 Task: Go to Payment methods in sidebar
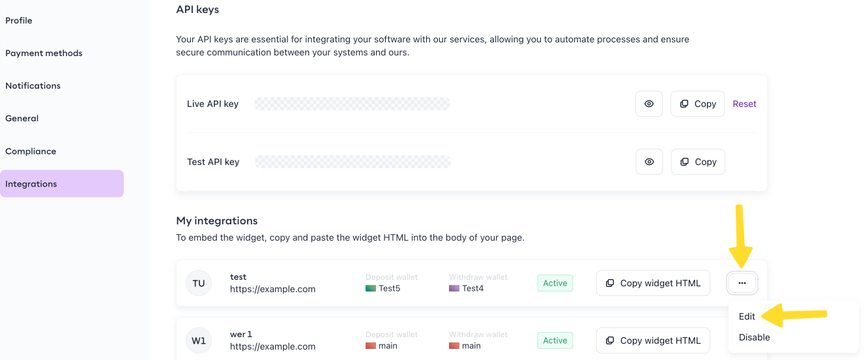tap(44, 53)
